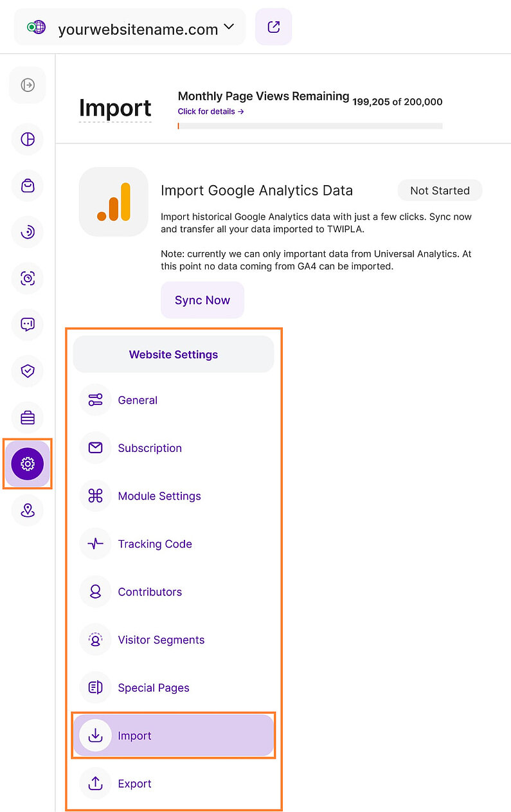Click the camera capture icon in sidebar
The height and width of the screenshot is (812, 511).
(x=27, y=278)
